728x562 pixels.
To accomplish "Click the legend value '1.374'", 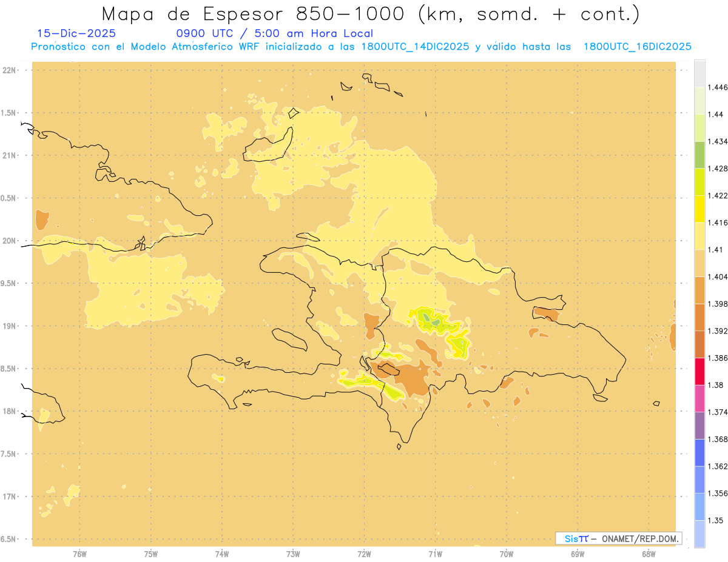I will click(719, 412).
